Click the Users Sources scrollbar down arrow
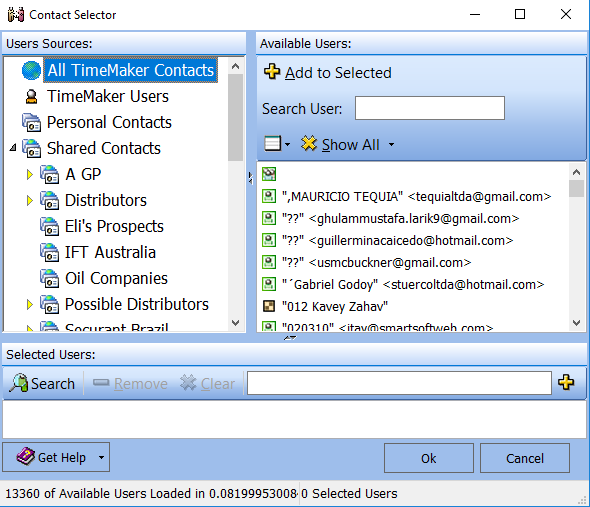The image size is (590, 507). [x=236, y=323]
